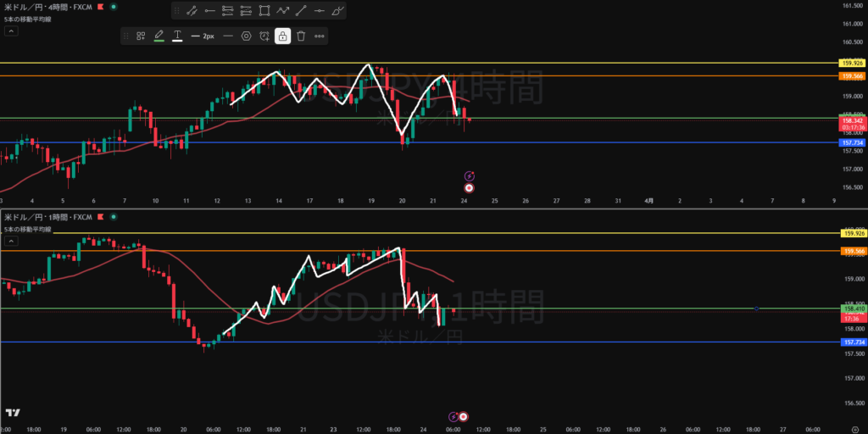Open the line style dropdown

(228, 36)
